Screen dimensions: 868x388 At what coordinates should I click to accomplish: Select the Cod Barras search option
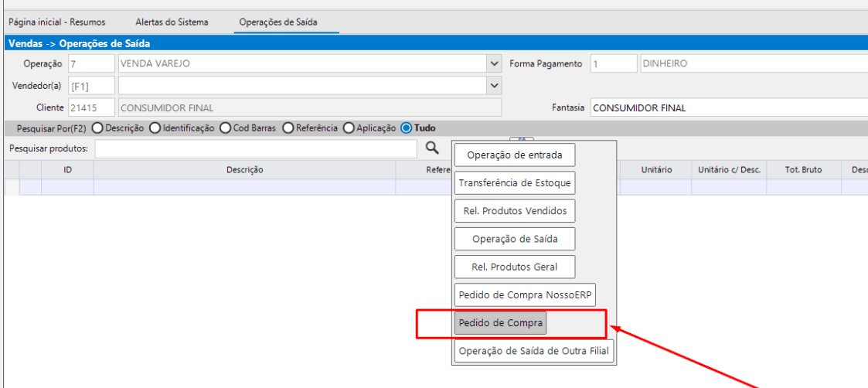[248, 128]
